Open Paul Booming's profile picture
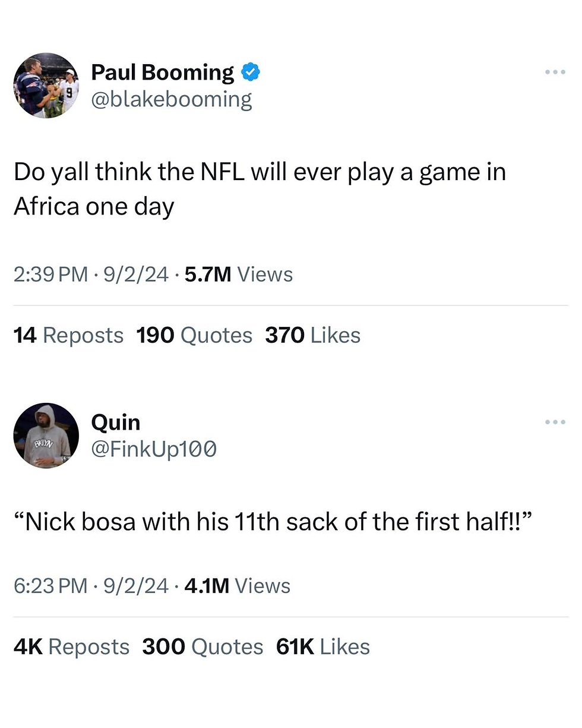582x728 pixels. (46, 85)
